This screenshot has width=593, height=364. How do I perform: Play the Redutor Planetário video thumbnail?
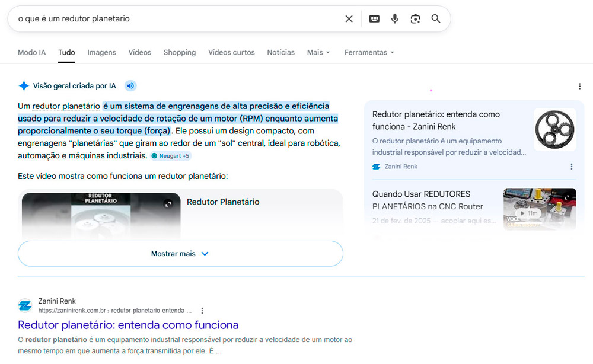click(x=101, y=216)
